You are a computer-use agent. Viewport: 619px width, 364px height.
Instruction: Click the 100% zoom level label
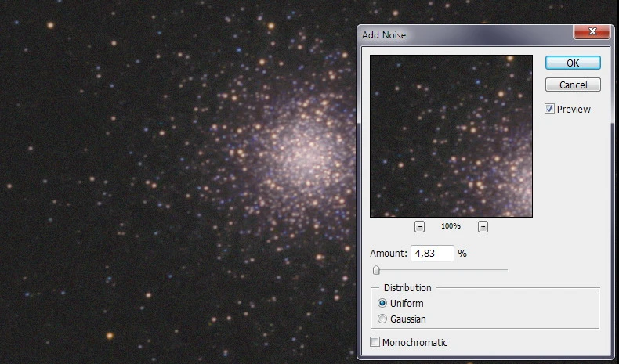tap(451, 226)
